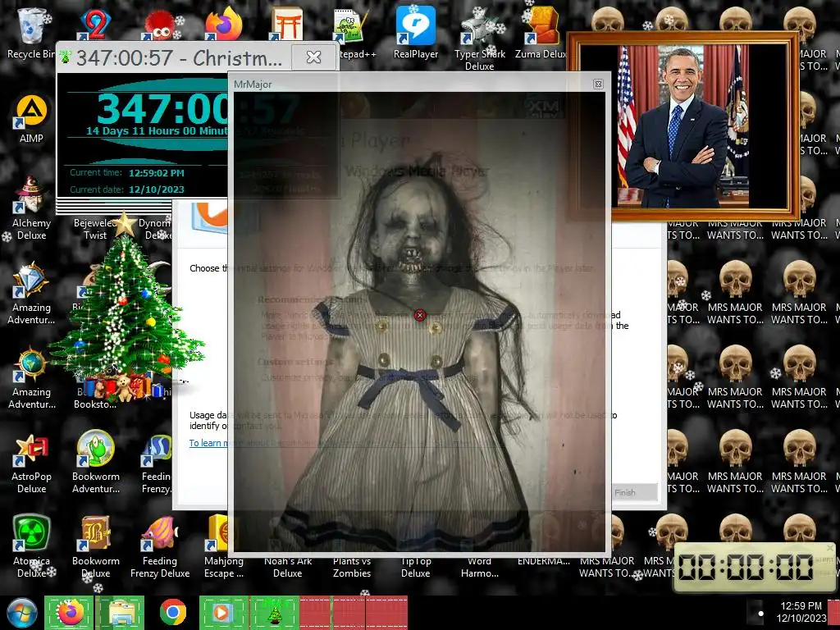This screenshot has width=840, height=630.
Task: Click the large 347:00 countdown digits
Action: coord(162,109)
